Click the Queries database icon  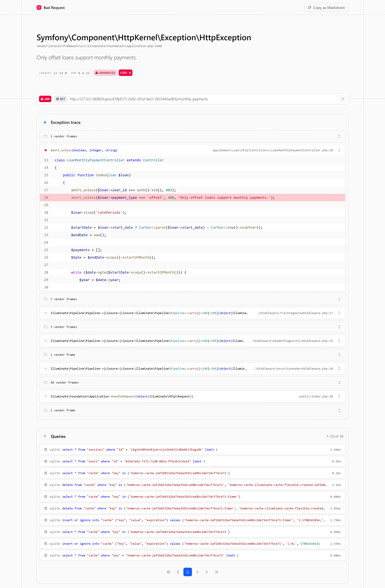coord(45,436)
